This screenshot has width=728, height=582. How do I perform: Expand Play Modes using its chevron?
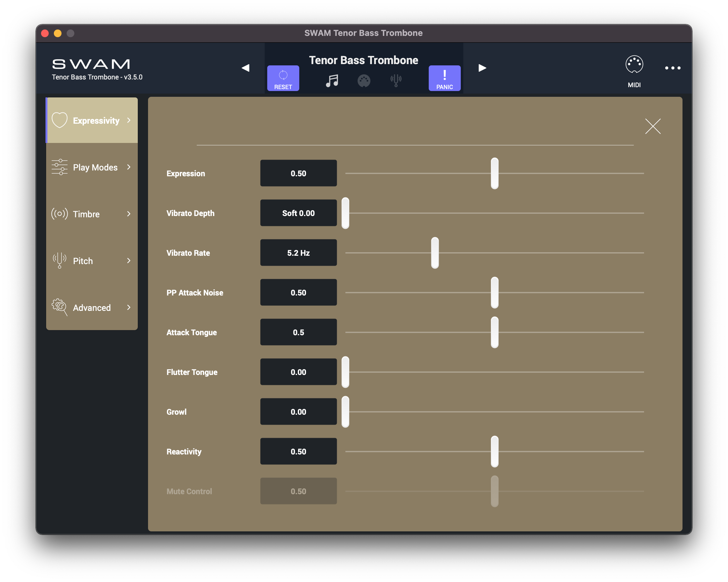128,167
